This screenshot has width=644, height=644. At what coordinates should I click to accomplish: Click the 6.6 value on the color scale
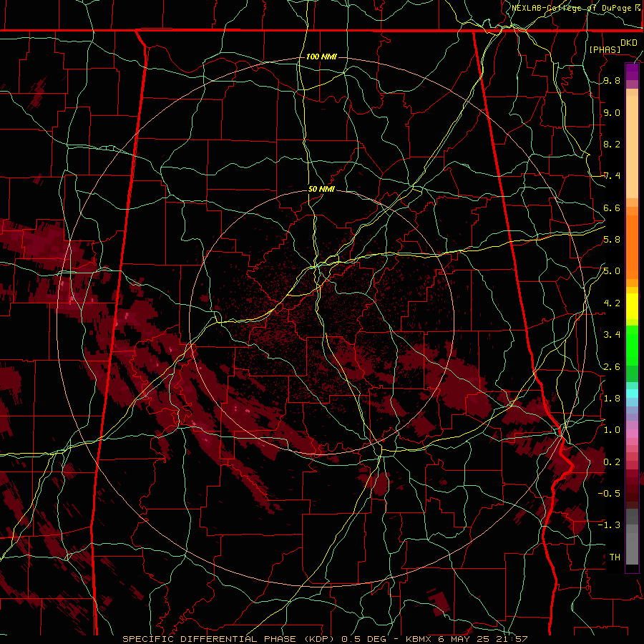(612, 208)
